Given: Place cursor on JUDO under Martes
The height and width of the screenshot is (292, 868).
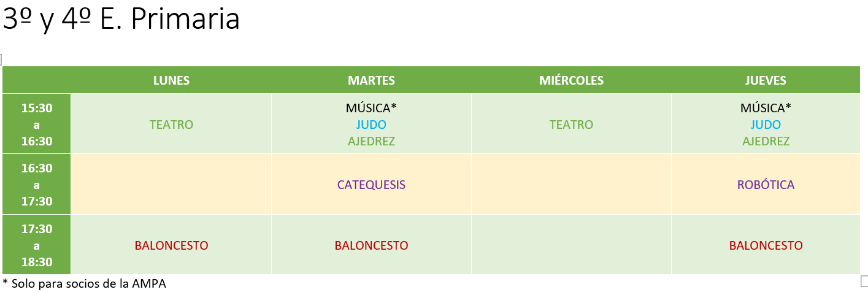Looking at the screenshot, I should coord(371,125).
